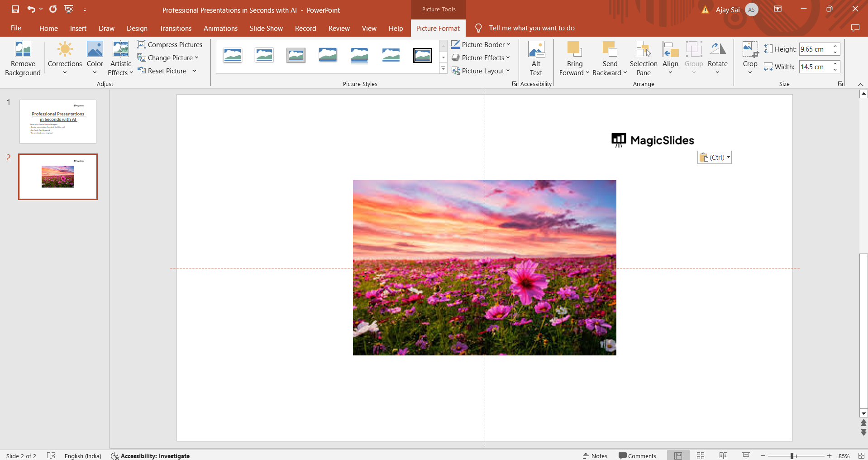Screen dimensions: 868x460
Task: Click the Crop tool icon
Action: coord(750,49)
